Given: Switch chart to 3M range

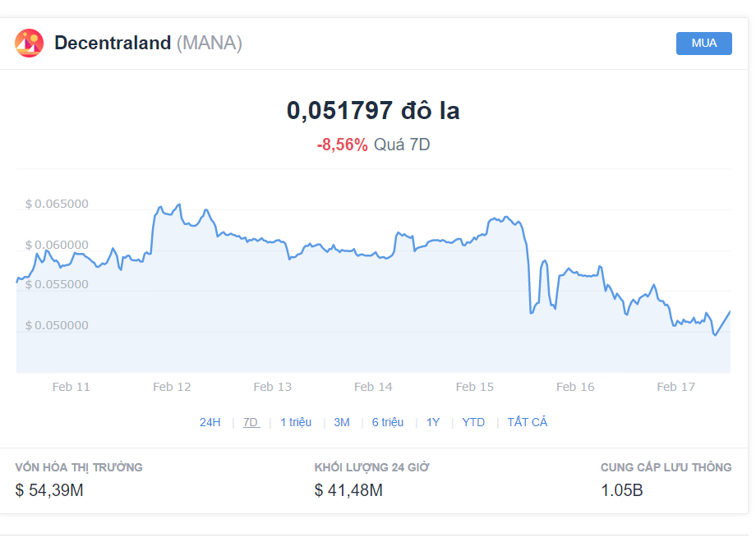Looking at the screenshot, I should (x=342, y=423).
